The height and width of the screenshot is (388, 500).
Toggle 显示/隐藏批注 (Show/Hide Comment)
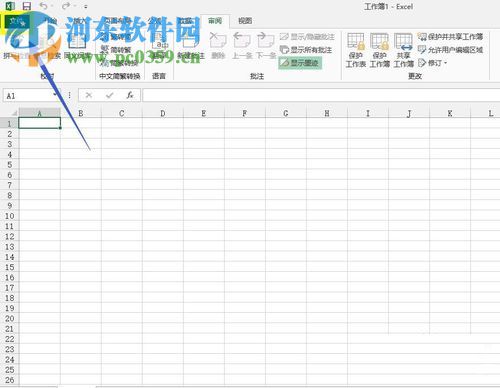[307, 37]
